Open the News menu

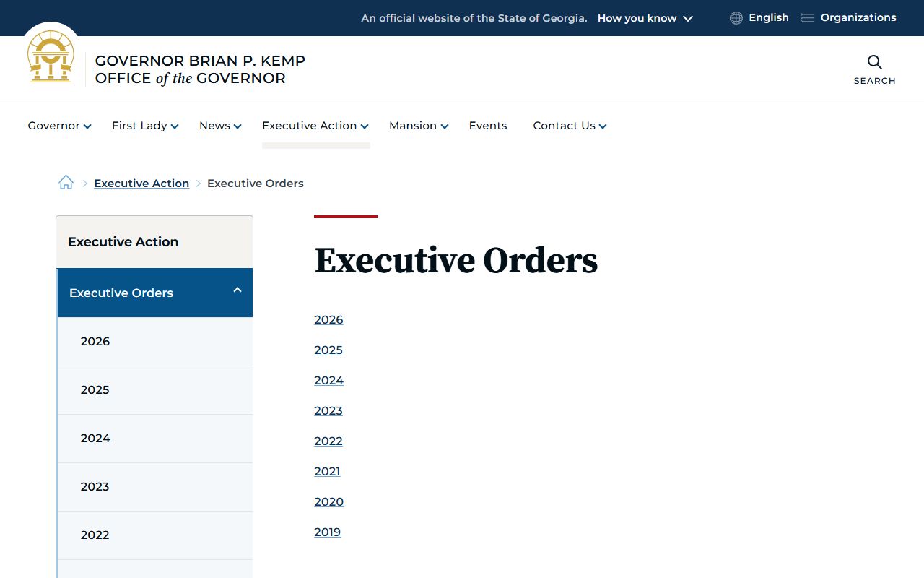coord(220,126)
